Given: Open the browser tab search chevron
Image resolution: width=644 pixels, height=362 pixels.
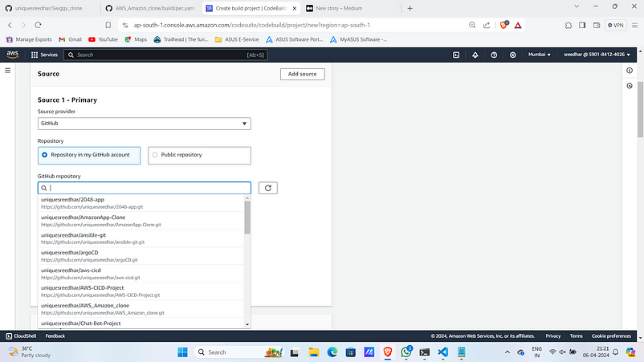Looking at the screenshot, I should [577, 6].
